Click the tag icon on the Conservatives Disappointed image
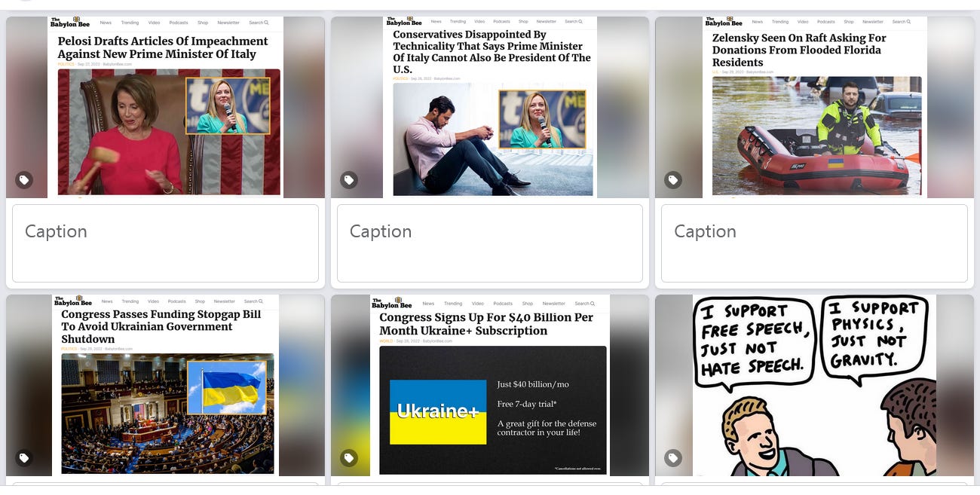The height and width of the screenshot is (495, 980). [x=348, y=180]
